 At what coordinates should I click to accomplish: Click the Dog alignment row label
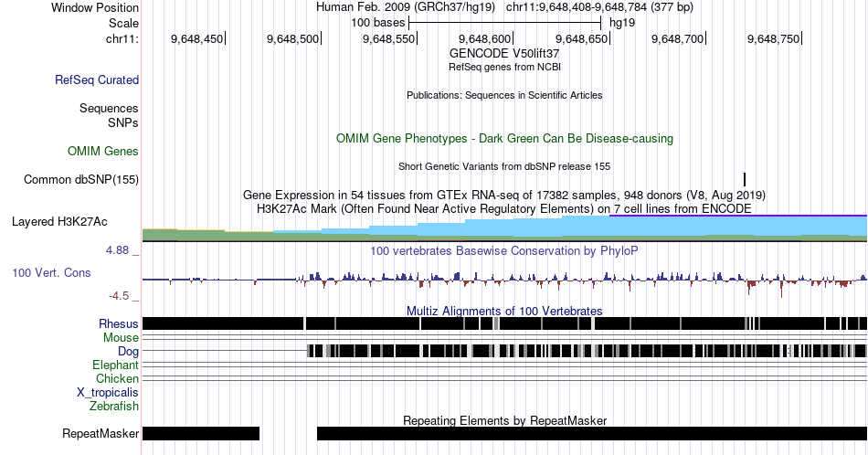click(129, 351)
